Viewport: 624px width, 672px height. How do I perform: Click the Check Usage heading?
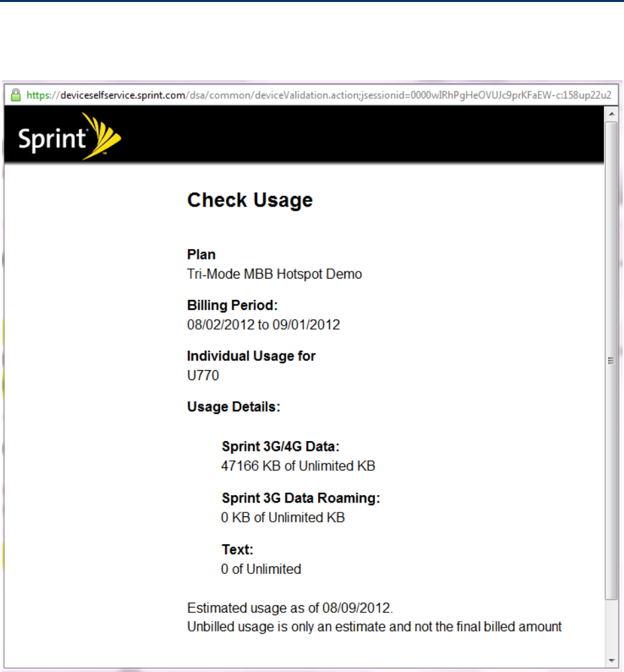[250, 200]
